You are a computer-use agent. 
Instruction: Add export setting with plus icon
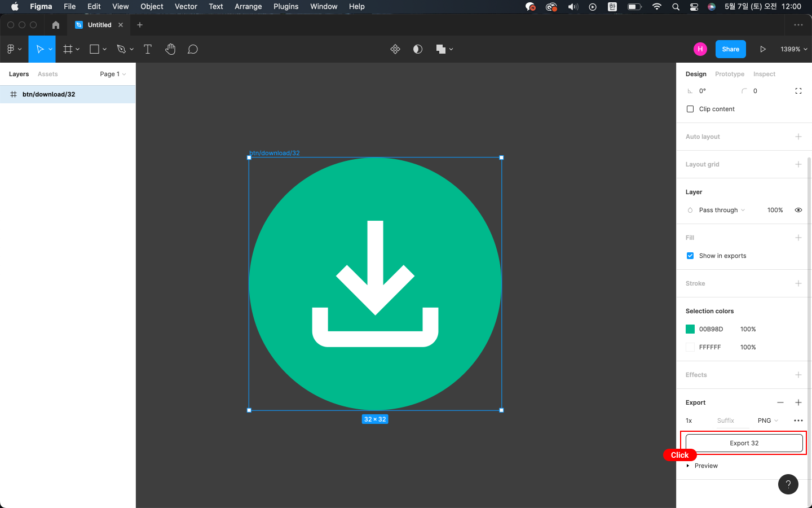tap(798, 402)
